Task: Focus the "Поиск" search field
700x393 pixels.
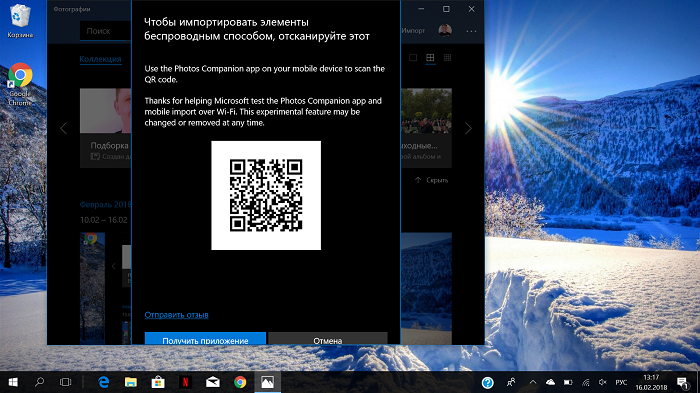Action: point(105,31)
